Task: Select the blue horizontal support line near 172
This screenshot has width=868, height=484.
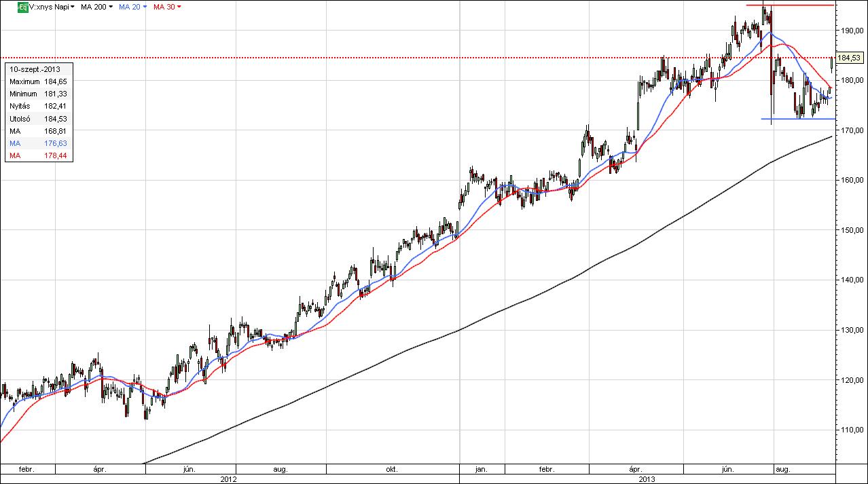Action: [799, 119]
